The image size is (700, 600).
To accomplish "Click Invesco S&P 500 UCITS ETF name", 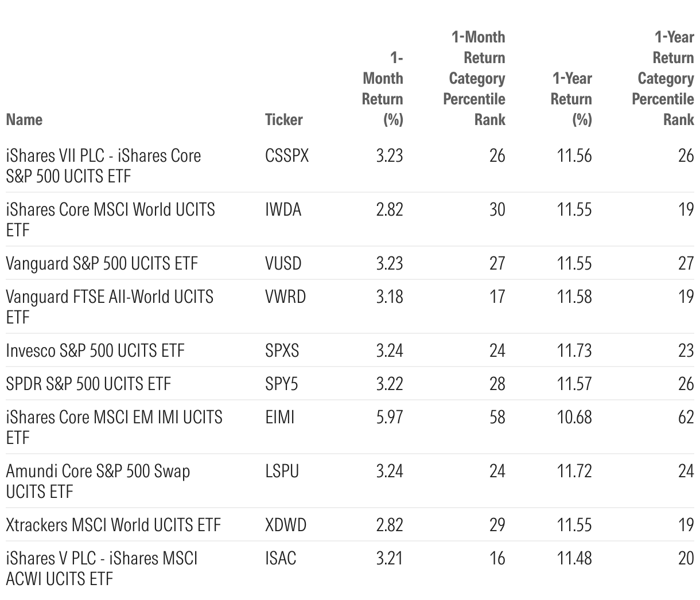I will click(x=95, y=350).
